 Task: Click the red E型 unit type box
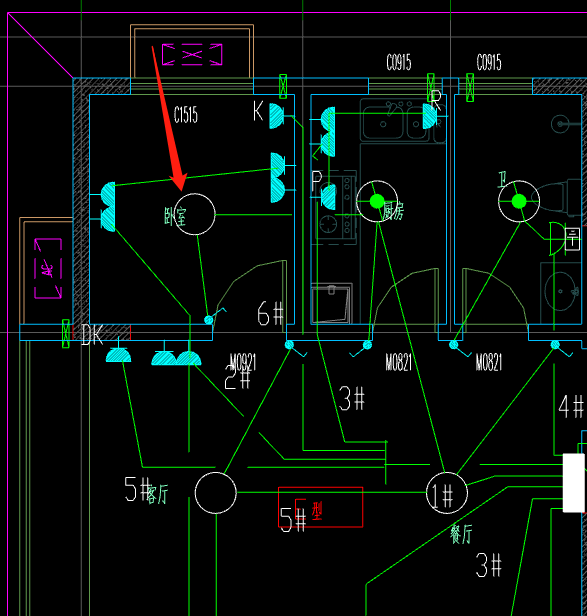coord(321,507)
